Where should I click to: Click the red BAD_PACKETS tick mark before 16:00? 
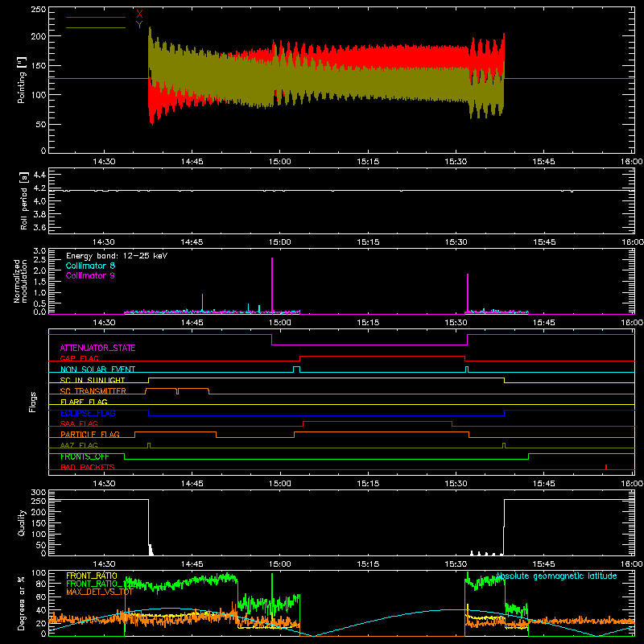tap(606, 467)
